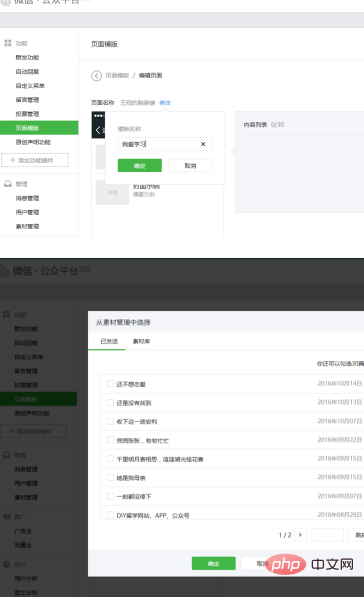364x597 pixels.
Task: Cancel the template rename popup with 取消
Action: (x=190, y=166)
